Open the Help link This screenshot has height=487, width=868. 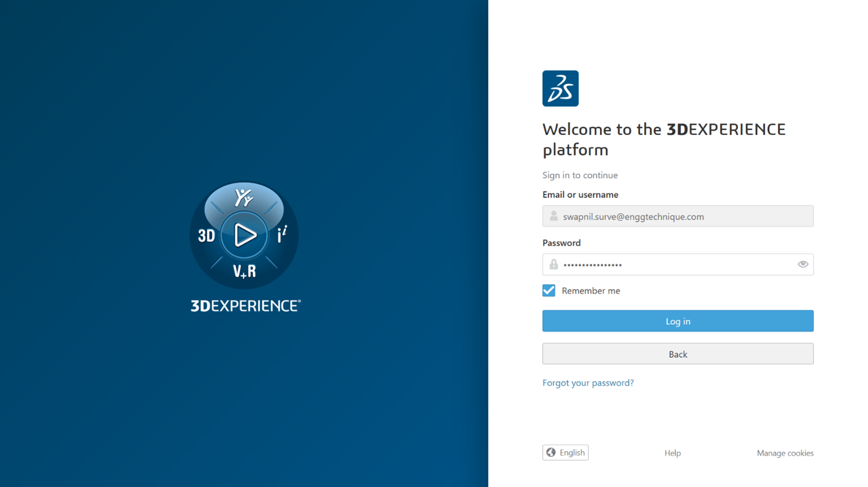point(672,453)
